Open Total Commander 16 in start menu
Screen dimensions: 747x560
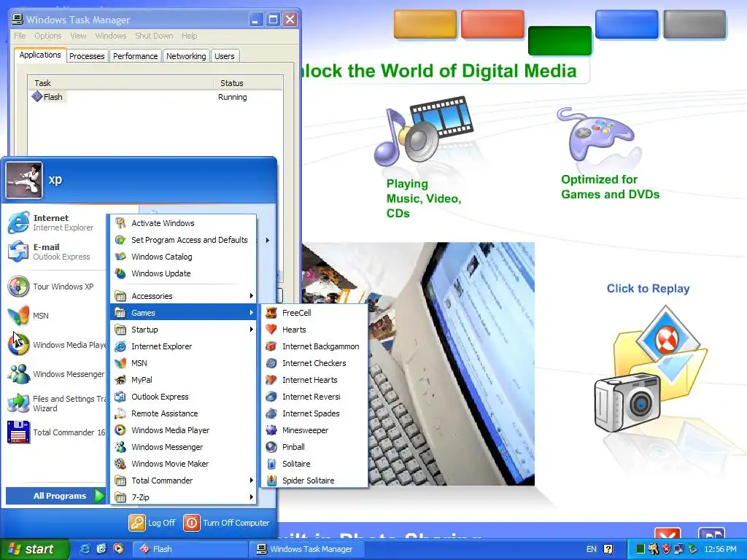pos(55,432)
